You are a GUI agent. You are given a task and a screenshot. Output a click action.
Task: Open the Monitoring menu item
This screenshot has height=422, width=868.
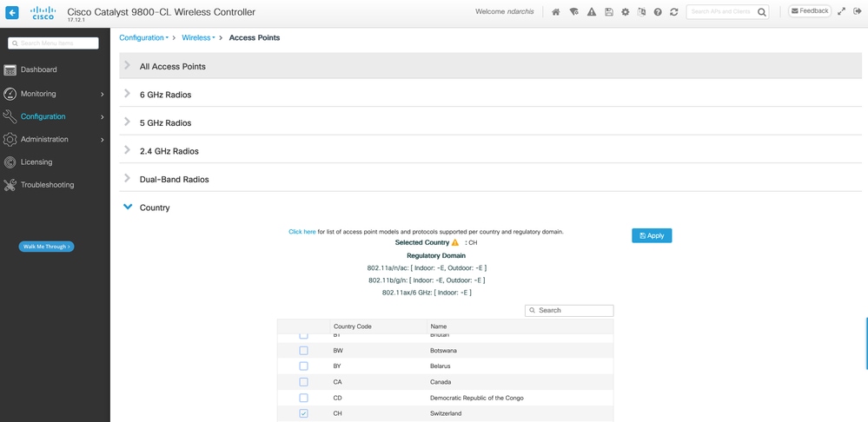point(38,94)
